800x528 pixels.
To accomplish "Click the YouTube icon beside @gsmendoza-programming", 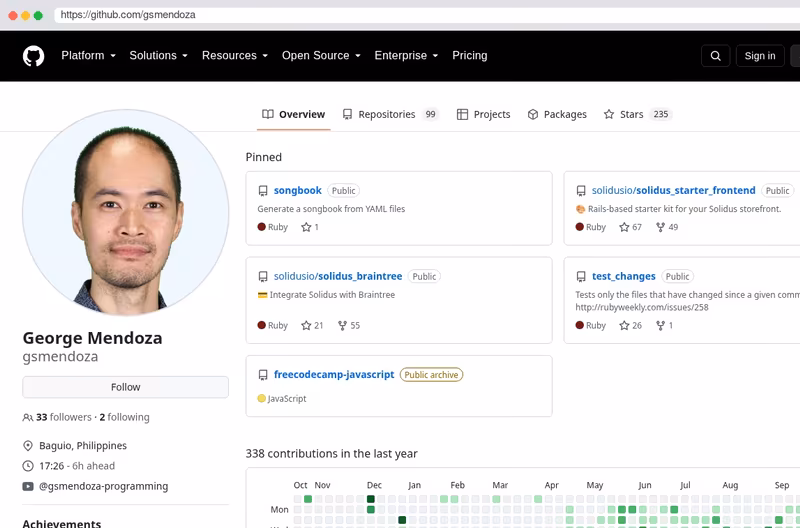I will (28, 487).
